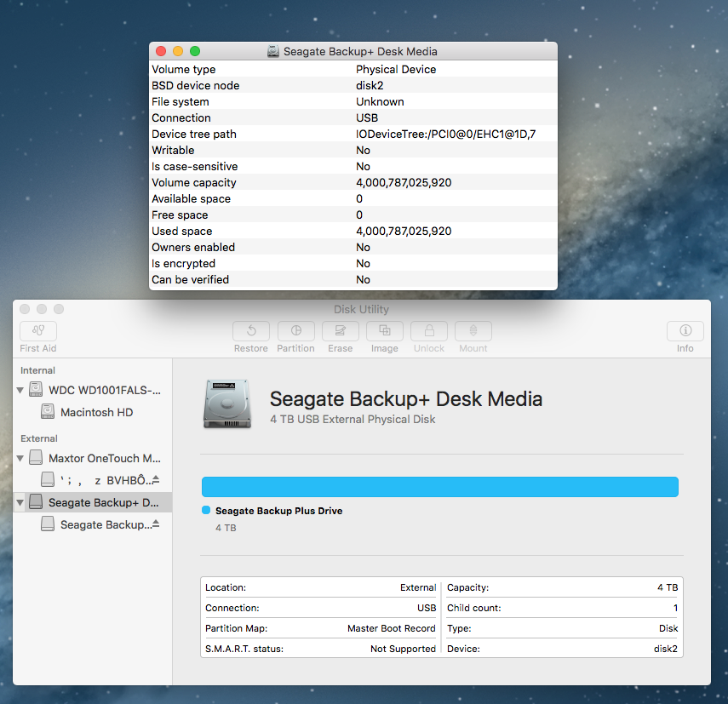The width and height of the screenshot is (728, 704).
Task: Click the Child count value
Action: pyautogui.click(x=675, y=608)
